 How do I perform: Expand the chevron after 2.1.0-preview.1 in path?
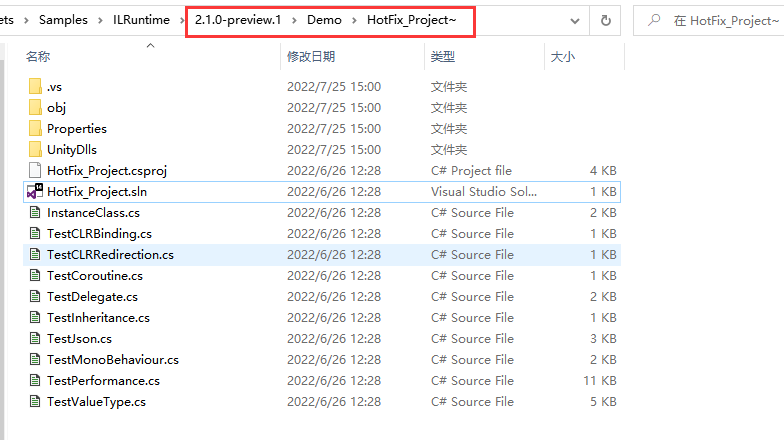pos(294,20)
